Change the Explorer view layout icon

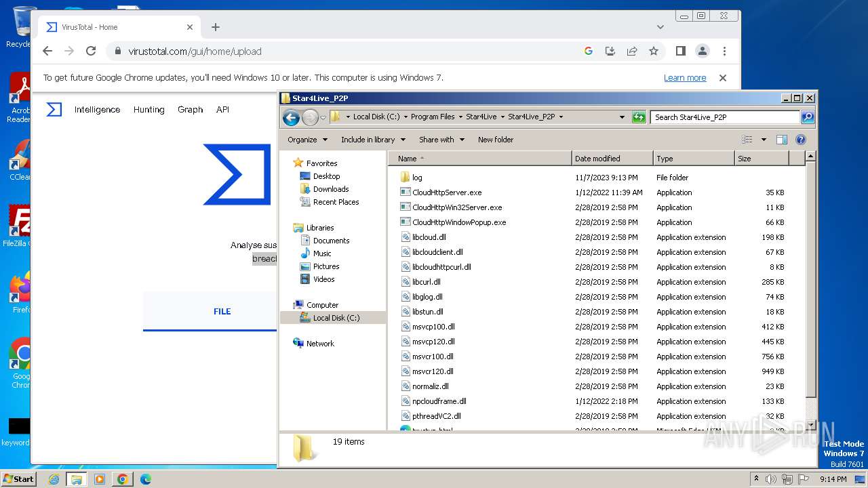(x=747, y=140)
